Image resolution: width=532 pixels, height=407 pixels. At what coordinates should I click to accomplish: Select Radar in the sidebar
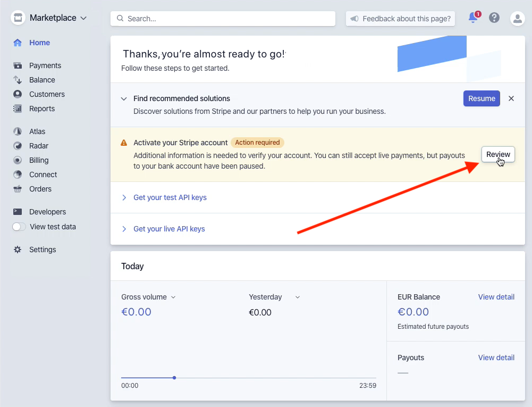[x=39, y=145]
